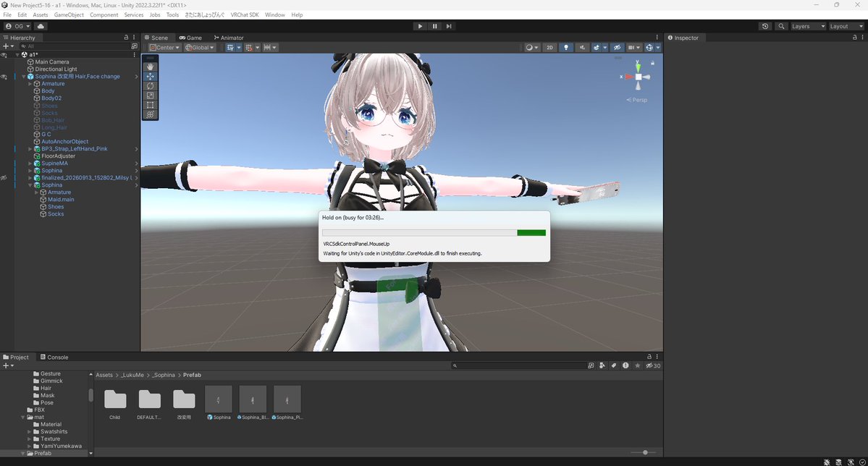868x466 pixels.
Task: Toggle scene visibility for hidden objects
Action: point(617,48)
